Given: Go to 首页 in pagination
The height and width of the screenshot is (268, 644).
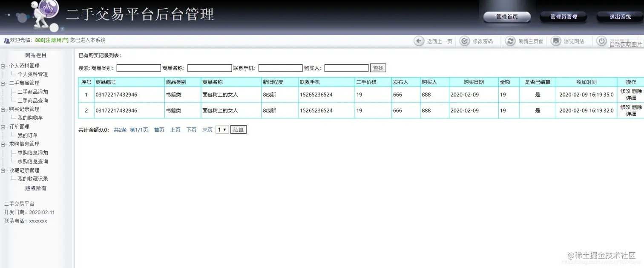Looking at the screenshot, I should [159, 130].
